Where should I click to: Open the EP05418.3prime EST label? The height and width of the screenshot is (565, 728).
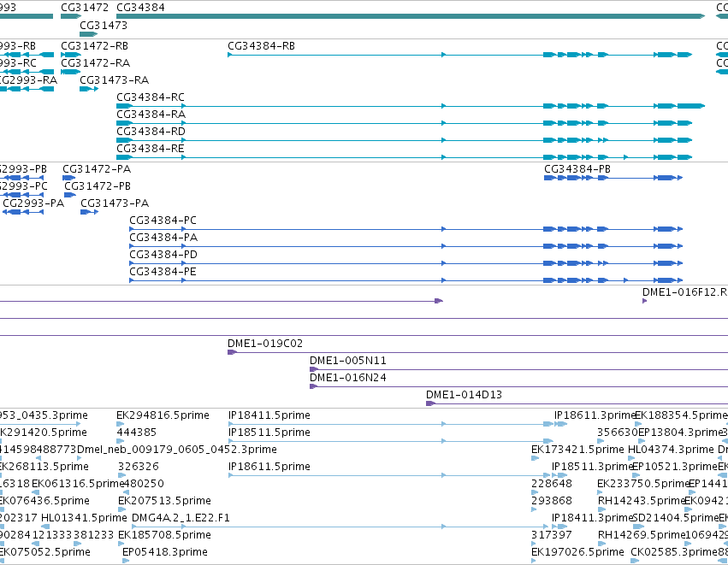(165, 552)
